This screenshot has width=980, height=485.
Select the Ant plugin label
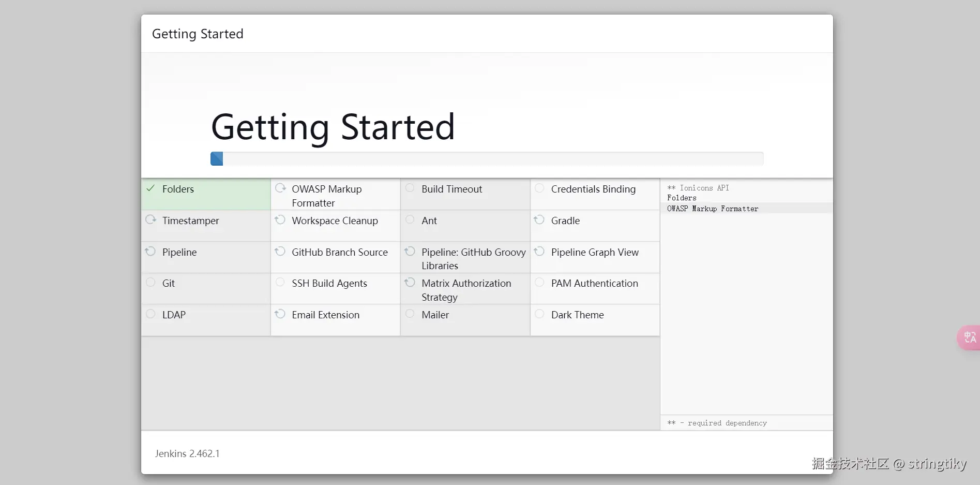coord(429,221)
